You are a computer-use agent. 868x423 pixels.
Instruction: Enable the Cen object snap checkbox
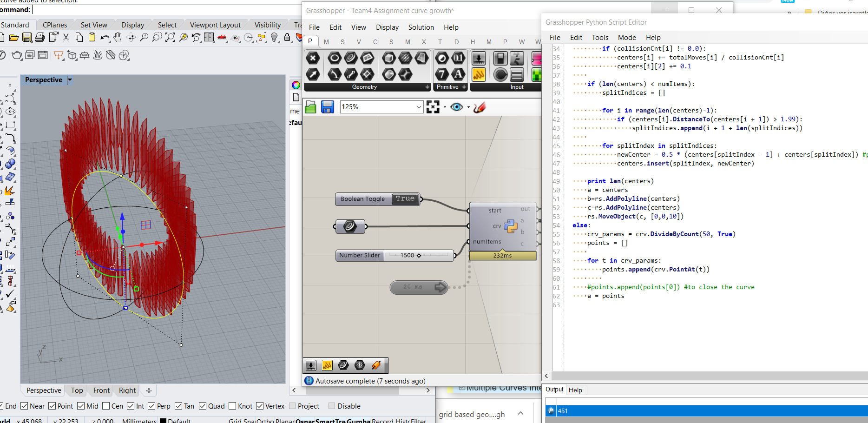click(106, 406)
